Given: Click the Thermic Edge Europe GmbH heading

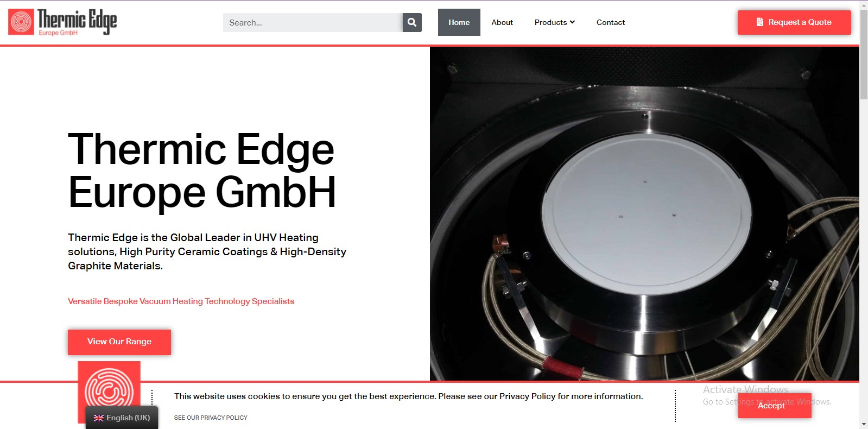Looking at the screenshot, I should pyautogui.click(x=202, y=171).
